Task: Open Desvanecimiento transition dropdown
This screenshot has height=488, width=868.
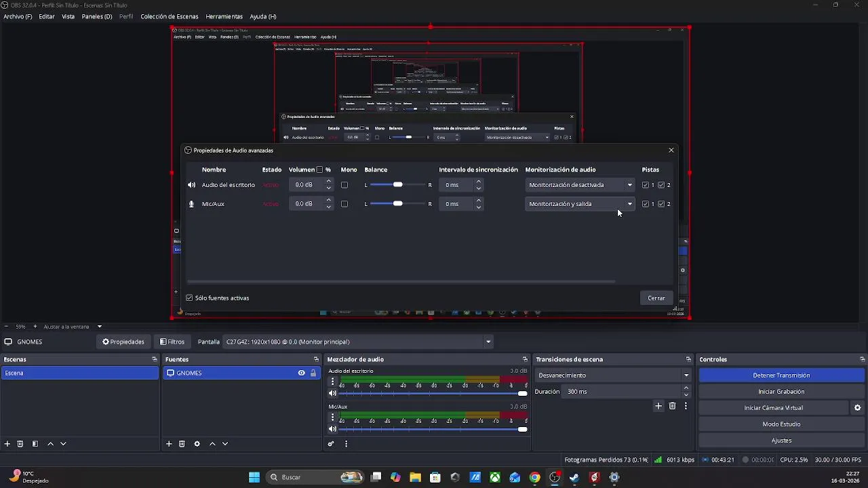Action: point(613,375)
